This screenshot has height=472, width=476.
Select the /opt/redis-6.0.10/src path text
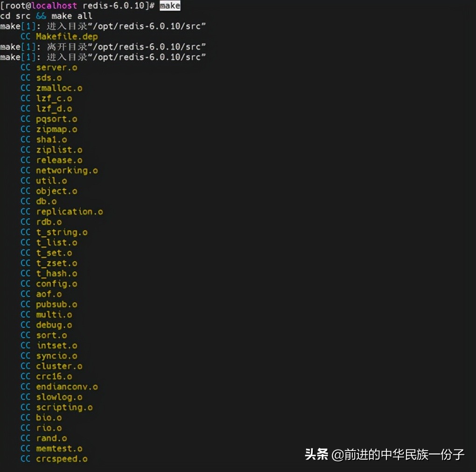tap(145, 26)
